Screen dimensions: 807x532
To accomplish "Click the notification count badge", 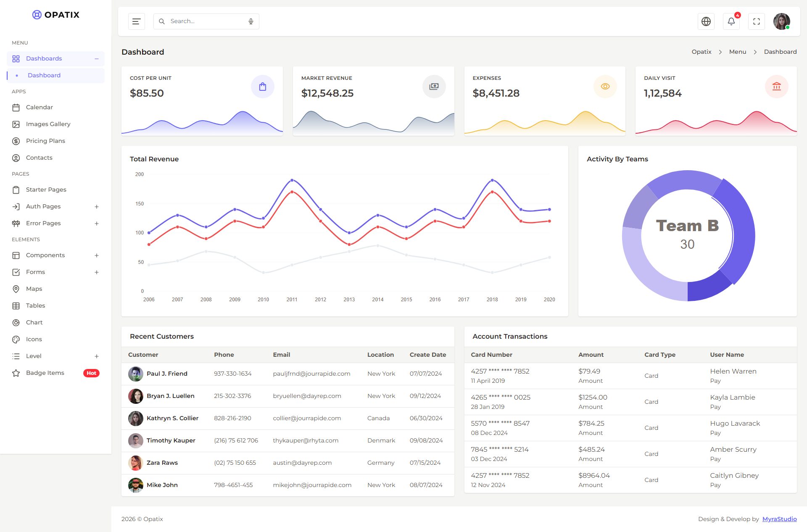I will coord(738,15).
